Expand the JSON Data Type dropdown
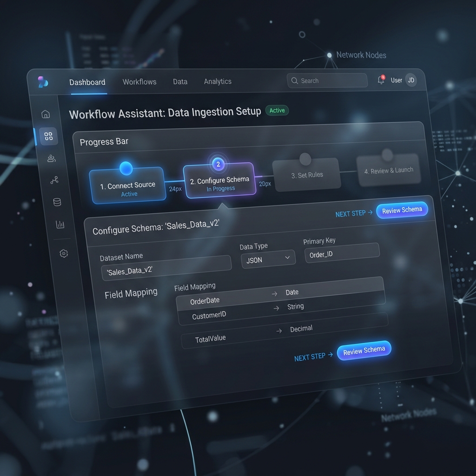The image size is (476, 476). pyautogui.click(x=268, y=259)
